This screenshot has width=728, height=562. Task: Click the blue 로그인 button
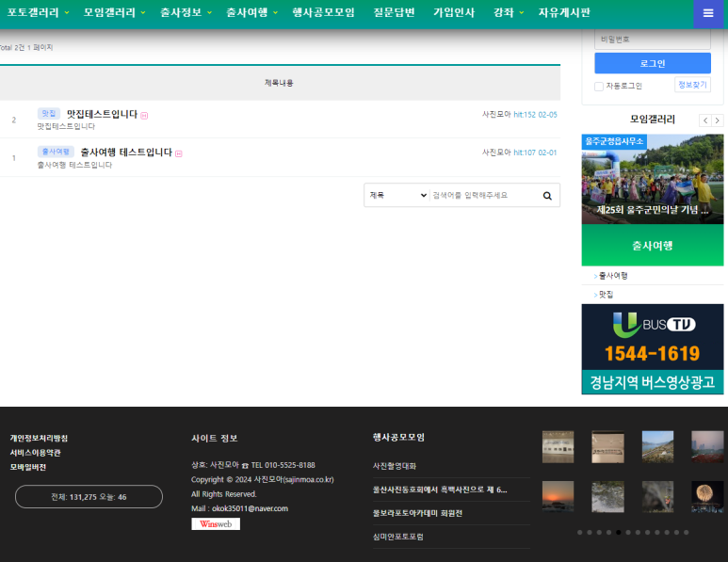652,63
